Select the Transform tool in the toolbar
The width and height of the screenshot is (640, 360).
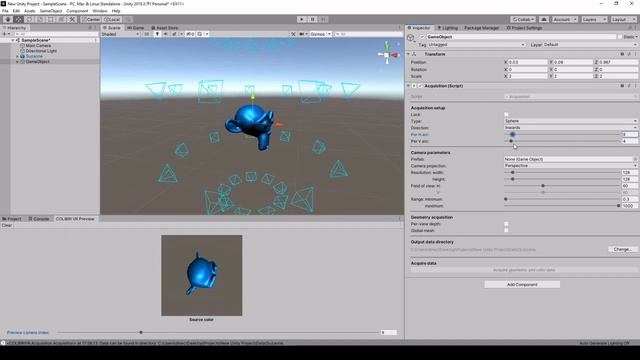click(61, 19)
